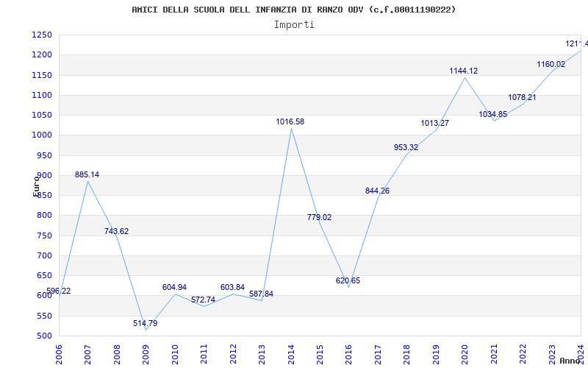Click x-axis year 2007
Viewport: 588px width, 368px height.
coord(87,355)
